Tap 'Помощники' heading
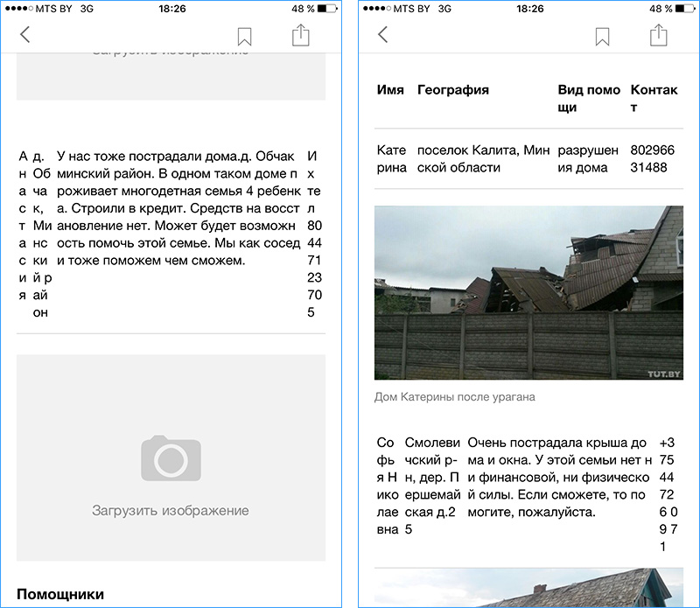Image resolution: width=700 pixels, height=608 pixels. tap(60, 594)
